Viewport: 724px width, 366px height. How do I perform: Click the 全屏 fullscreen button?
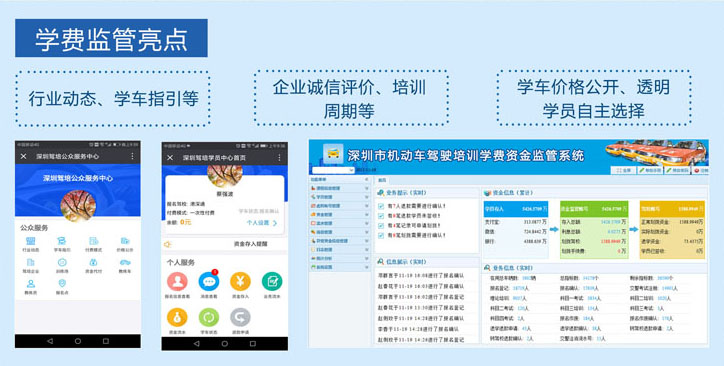pos(624,170)
